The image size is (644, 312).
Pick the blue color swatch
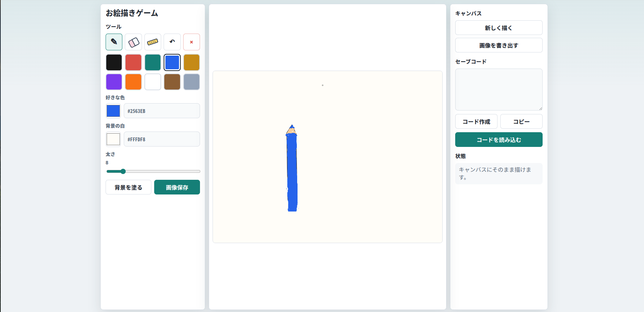(172, 62)
